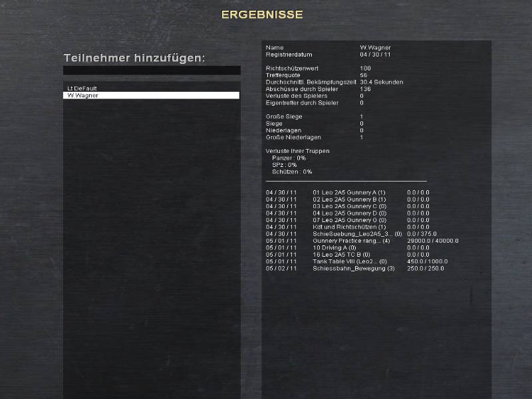Viewport: 532px width, 399px height.
Task: Select the Tank Table VIII result row
Action: 350,261
